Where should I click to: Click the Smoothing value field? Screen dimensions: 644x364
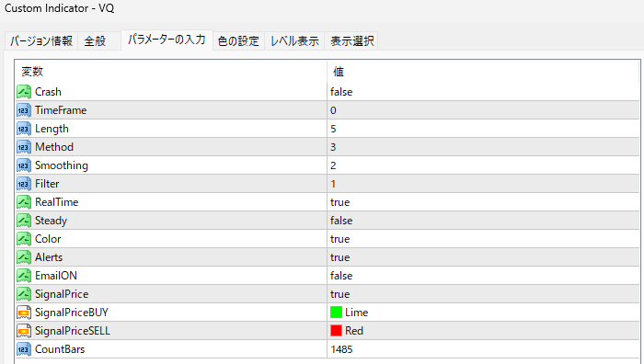coord(483,165)
